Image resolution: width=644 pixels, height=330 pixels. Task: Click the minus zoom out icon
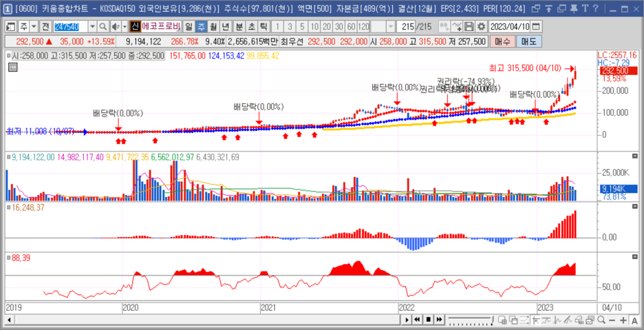point(612,320)
